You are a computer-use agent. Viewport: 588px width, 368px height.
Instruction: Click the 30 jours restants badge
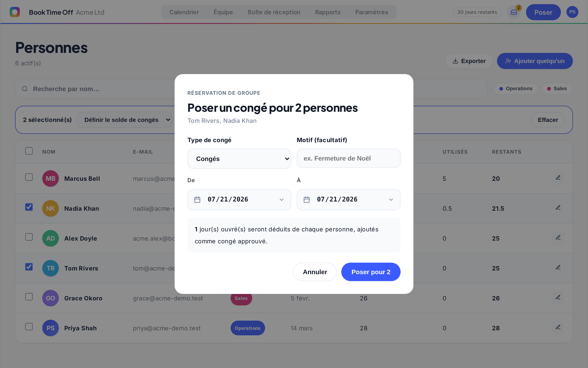click(477, 12)
